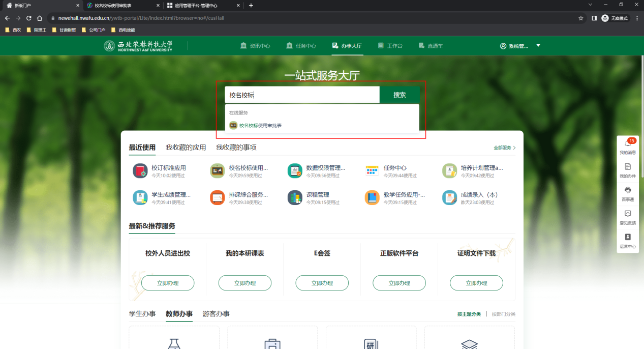Open 校订标准应用 from recently used

(x=140, y=171)
